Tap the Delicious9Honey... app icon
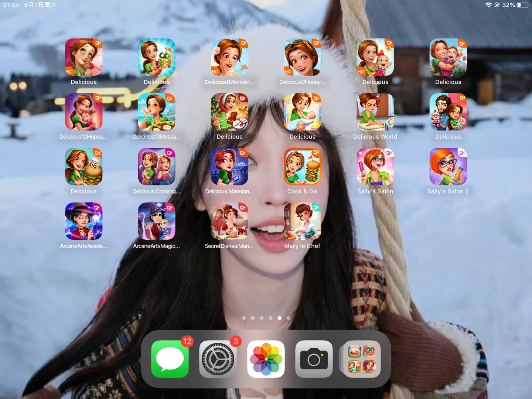Viewport: 532px width, 399px height. coord(302,57)
